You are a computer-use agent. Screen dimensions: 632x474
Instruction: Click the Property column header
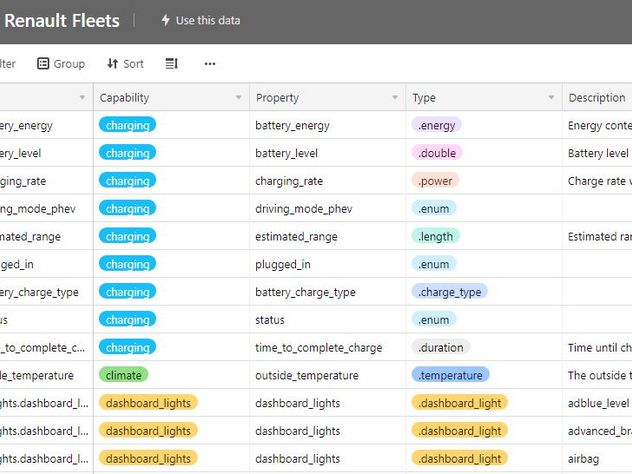pos(328,98)
